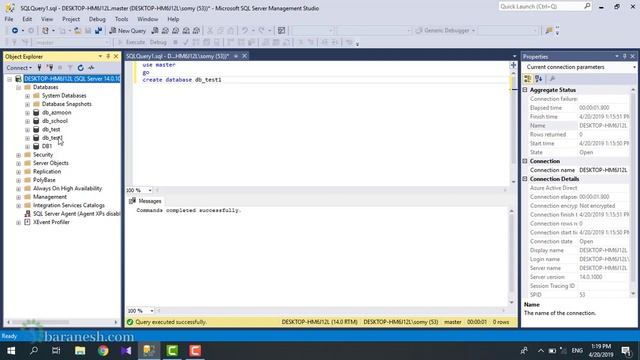Collapse the Databases folder node
Image resolution: width=640 pixels, height=360 pixels.
[18, 87]
